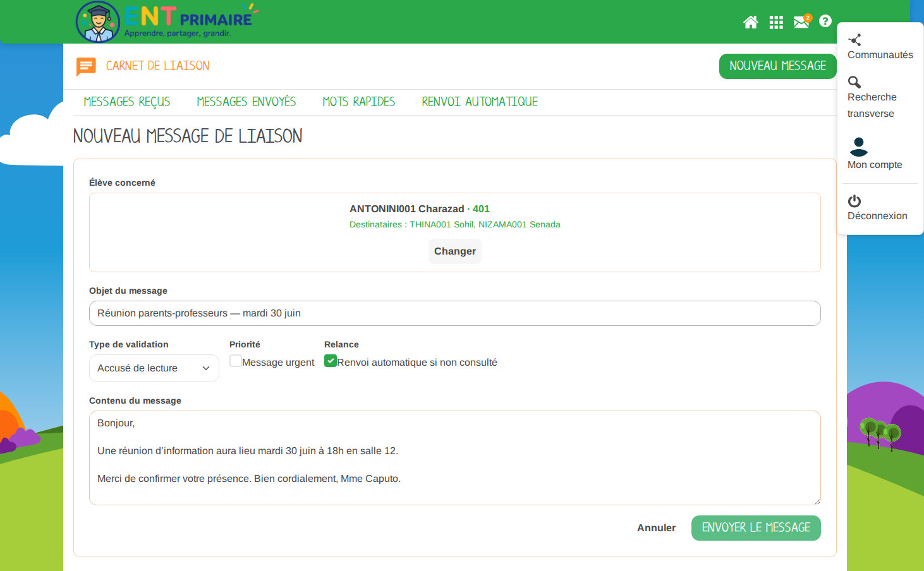Open Recherche transverse magnifier icon
The image size is (924, 571).
(x=854, y=82)
